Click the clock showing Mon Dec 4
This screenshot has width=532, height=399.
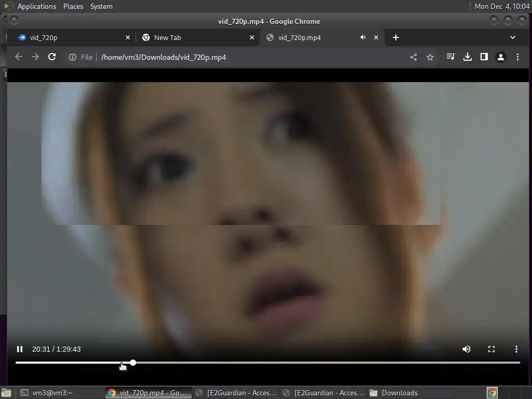(502, 6)
